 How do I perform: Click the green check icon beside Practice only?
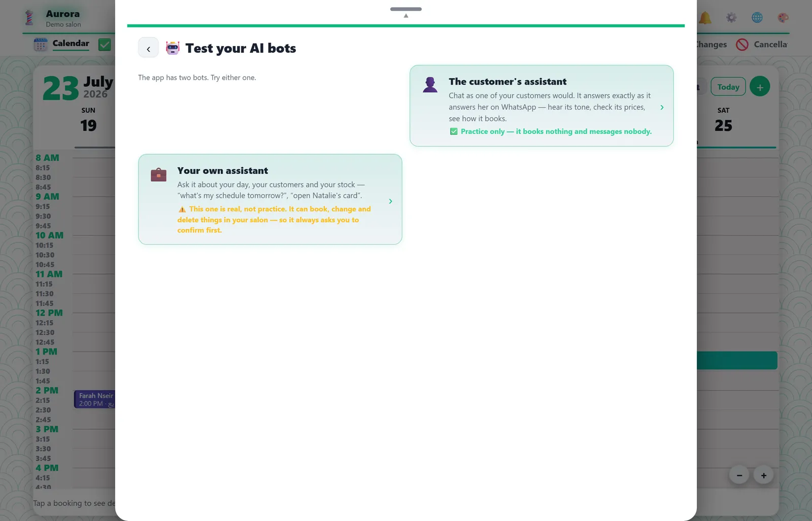[454, 131]
